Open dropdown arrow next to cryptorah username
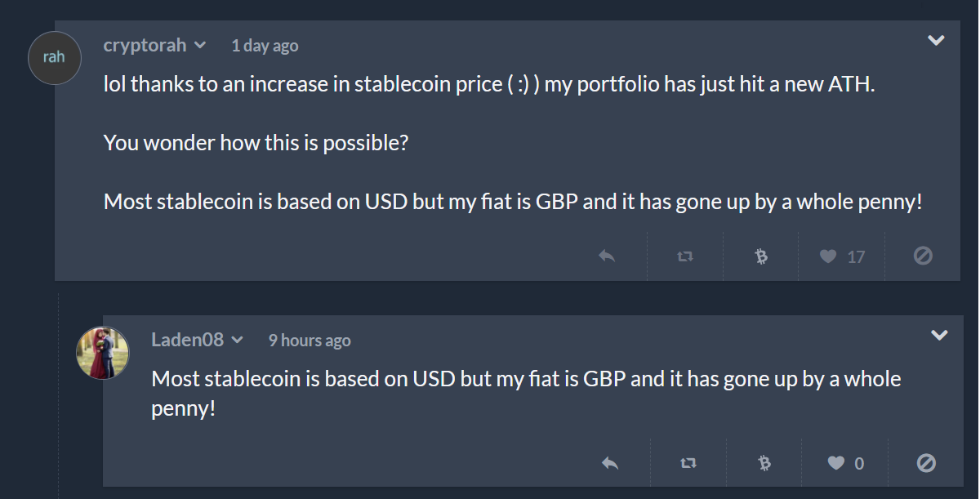Viewport: 980px width, 499px height. [200, 46]
